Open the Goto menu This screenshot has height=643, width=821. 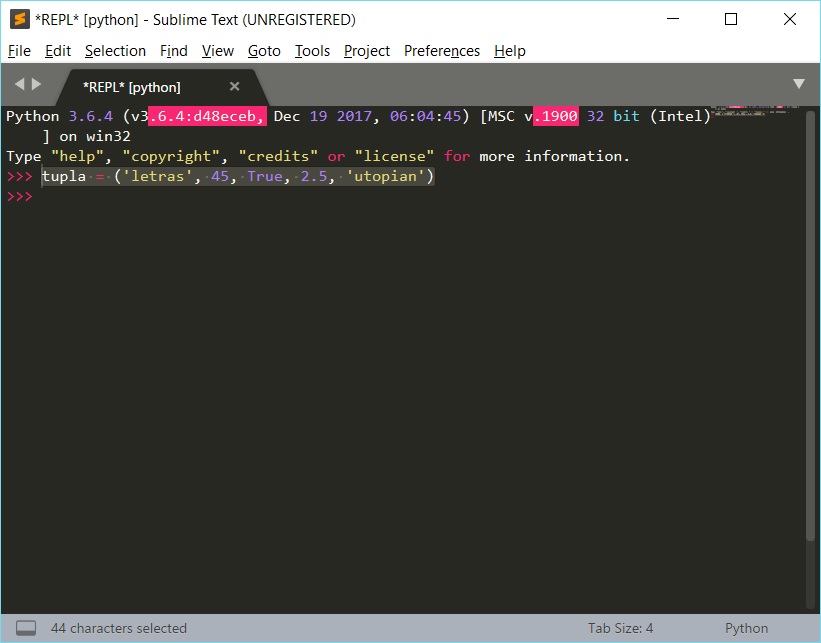264,51
